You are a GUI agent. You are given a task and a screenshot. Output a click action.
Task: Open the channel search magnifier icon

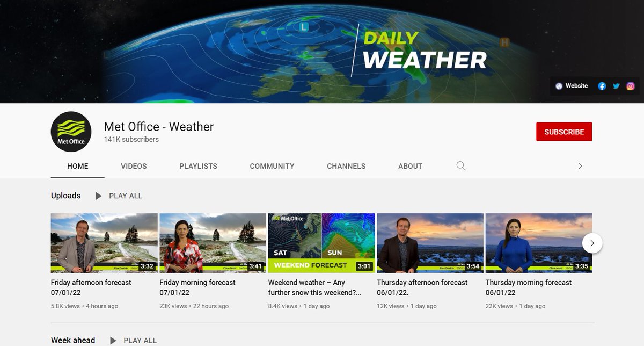tap(460, 166)
